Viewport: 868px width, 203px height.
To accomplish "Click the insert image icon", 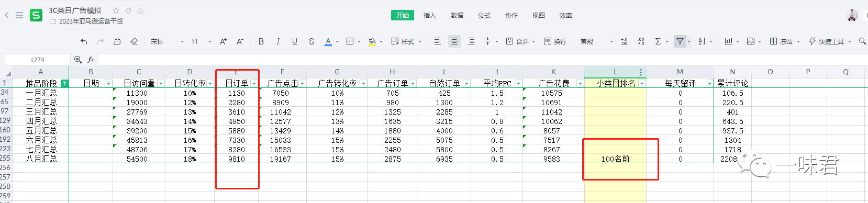I will click(751, 41).
